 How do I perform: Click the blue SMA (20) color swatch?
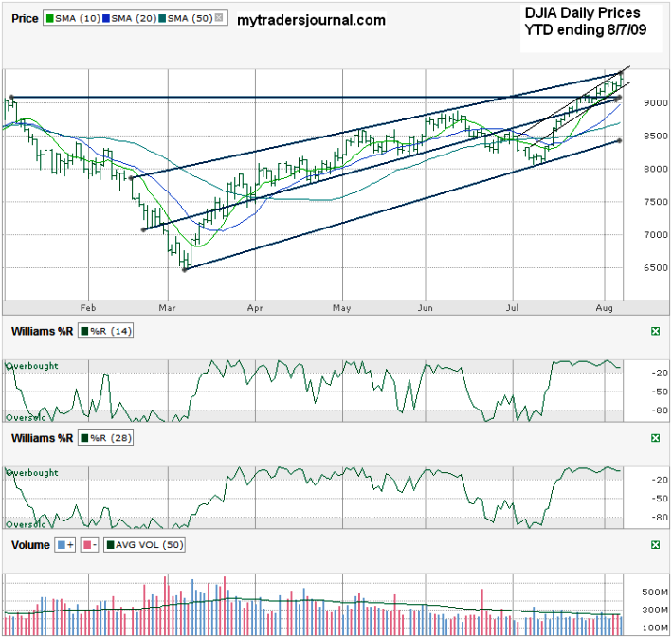pos(106,18)
